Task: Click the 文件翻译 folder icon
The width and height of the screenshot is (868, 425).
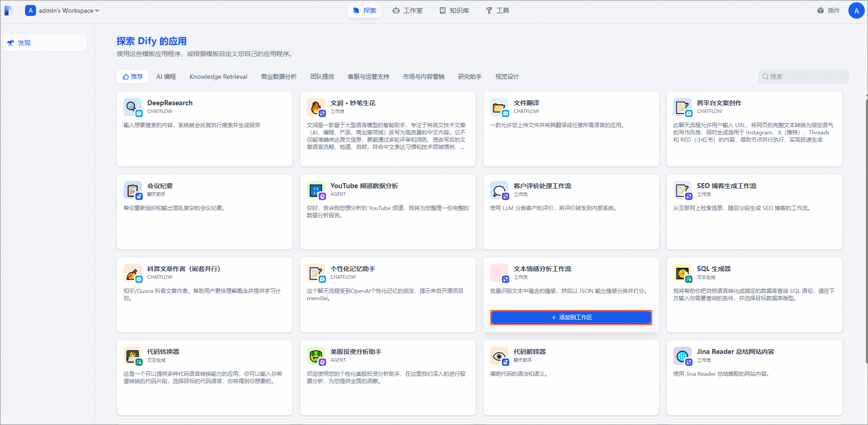Action: (x=499, y=107)
